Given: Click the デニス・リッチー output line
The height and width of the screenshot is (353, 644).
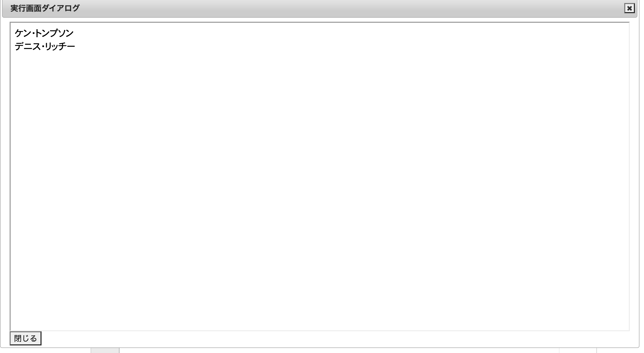Looking at the screenshot, I should (45, 47).
